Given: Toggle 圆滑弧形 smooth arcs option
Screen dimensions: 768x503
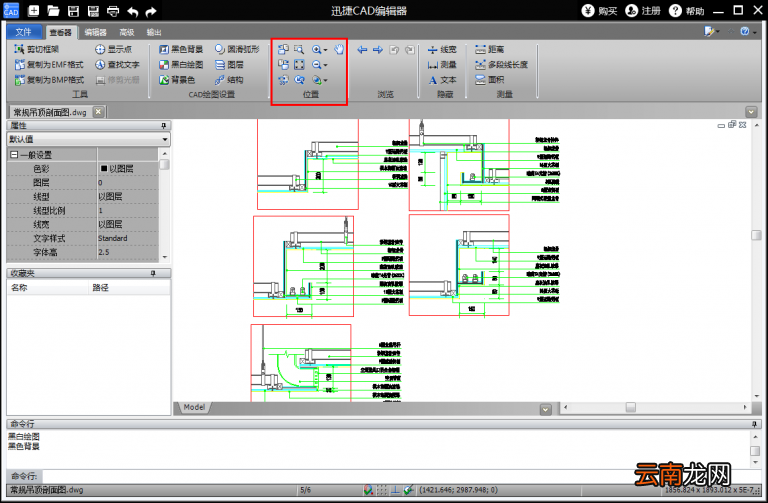Looking at the screenshot, I should pyautogui.click(x=237, y=49).
